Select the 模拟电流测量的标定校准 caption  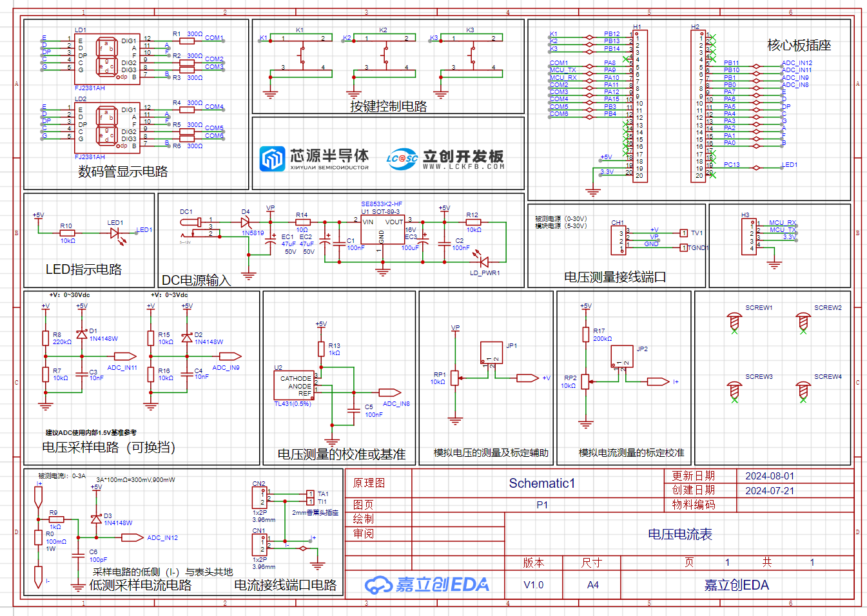(x=632, y=453)
